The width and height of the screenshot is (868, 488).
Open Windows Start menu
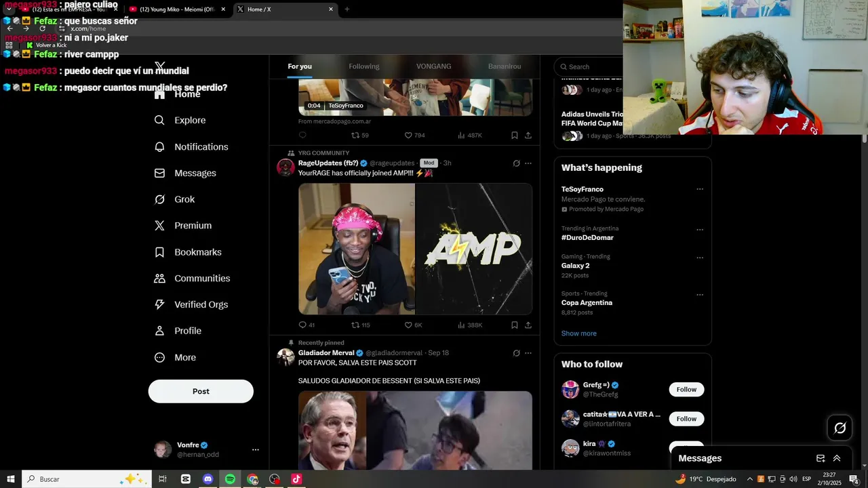pos(11,479)
